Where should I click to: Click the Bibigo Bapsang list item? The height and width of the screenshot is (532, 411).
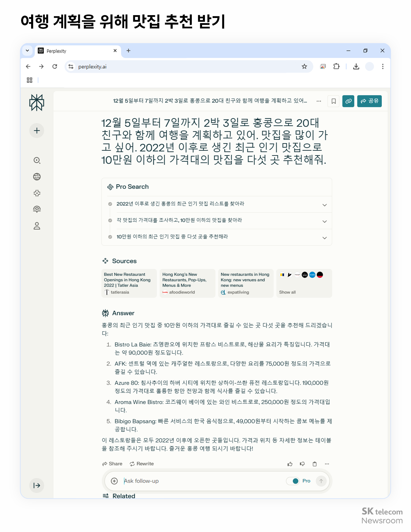(223, 425)
